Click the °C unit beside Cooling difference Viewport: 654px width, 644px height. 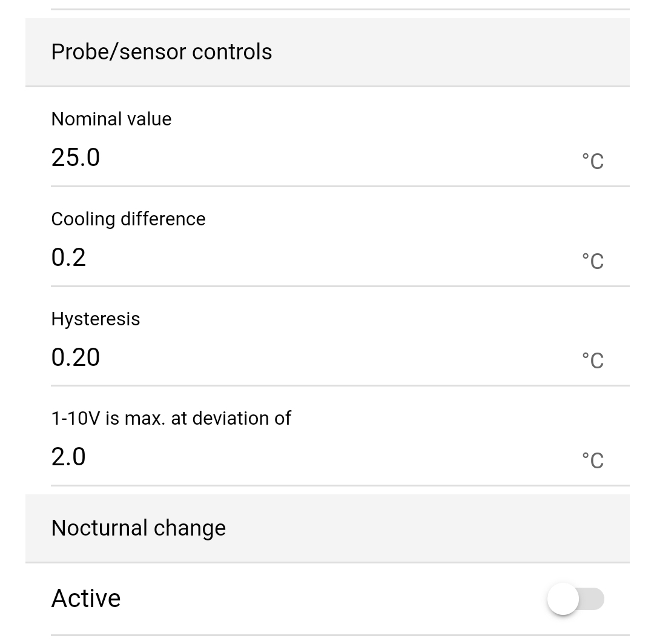pyautogui.click(x=592, y=261)
